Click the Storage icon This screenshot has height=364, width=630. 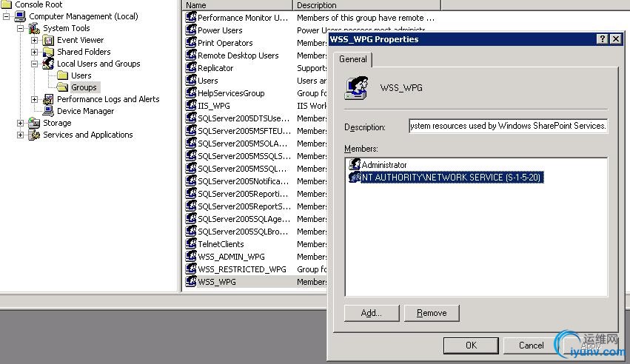click(x=34, y=123)
